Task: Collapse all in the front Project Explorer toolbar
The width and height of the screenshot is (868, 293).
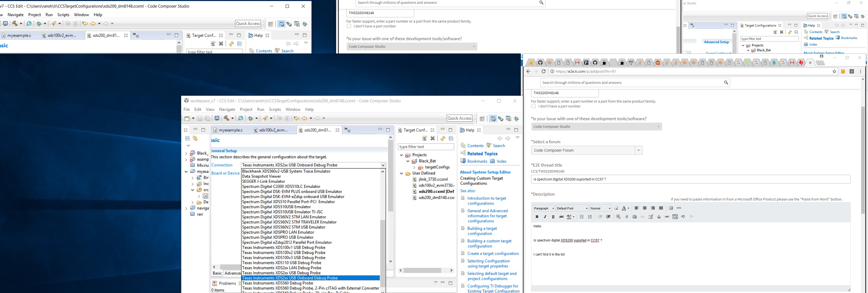Action: pyautogui.click(x=188, y=139)
